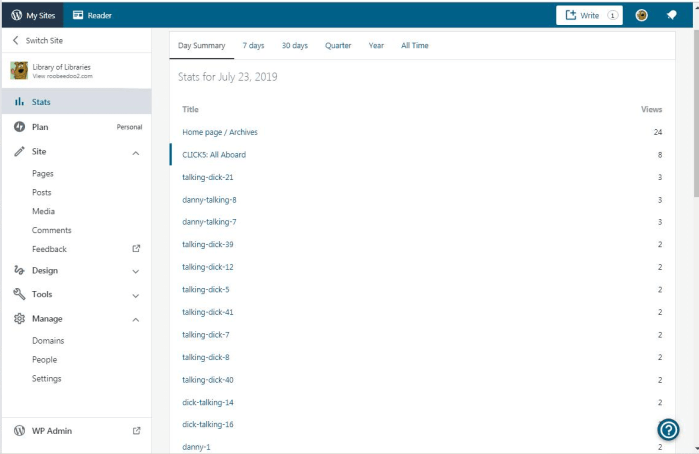Collapse the Site section chevron

coord(136,153)
